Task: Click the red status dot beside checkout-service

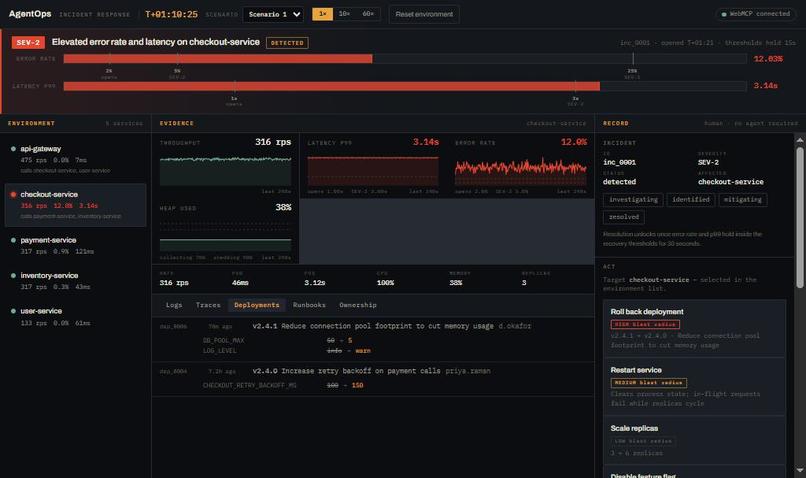Action: (13, 194)
